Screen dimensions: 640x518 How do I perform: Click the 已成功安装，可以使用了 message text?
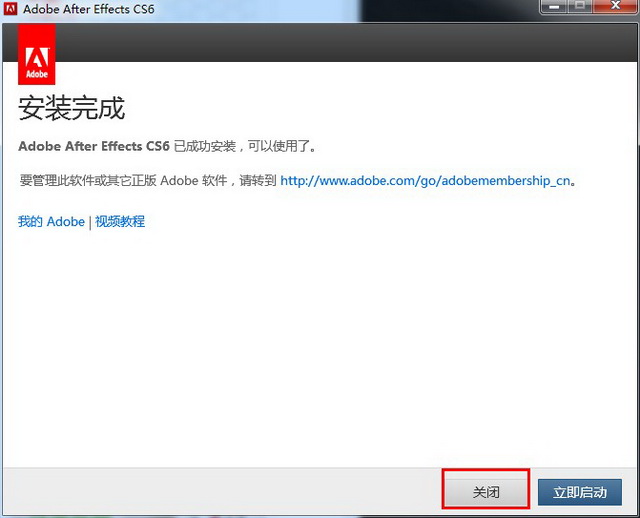click(x=245, y=146)
